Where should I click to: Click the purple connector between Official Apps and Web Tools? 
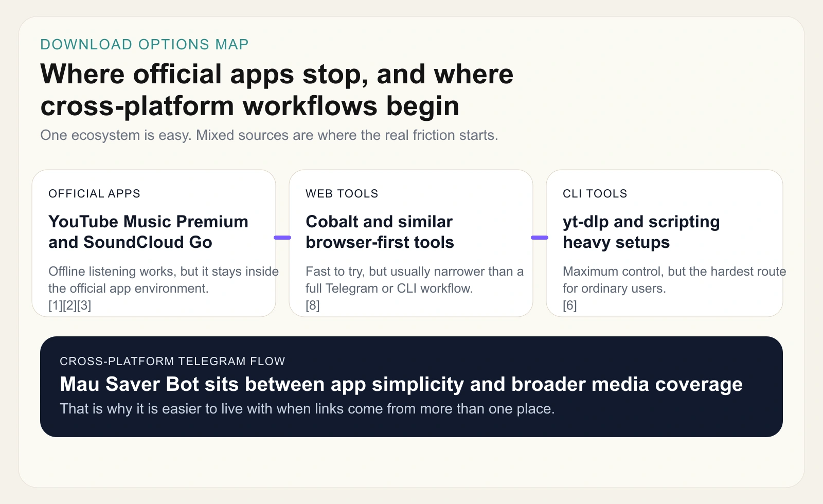[x=282, y=238]
